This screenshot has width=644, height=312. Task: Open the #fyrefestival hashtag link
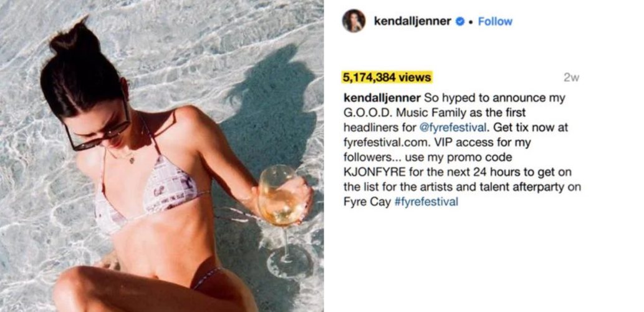pos(426,202)
